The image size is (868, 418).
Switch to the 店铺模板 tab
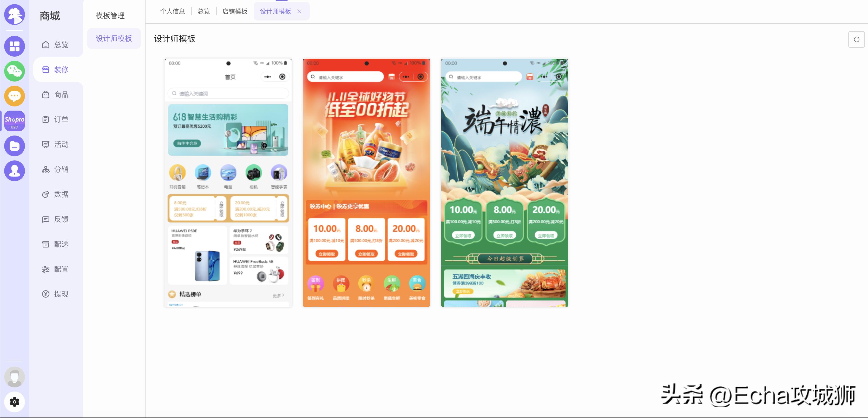(234, 11)
